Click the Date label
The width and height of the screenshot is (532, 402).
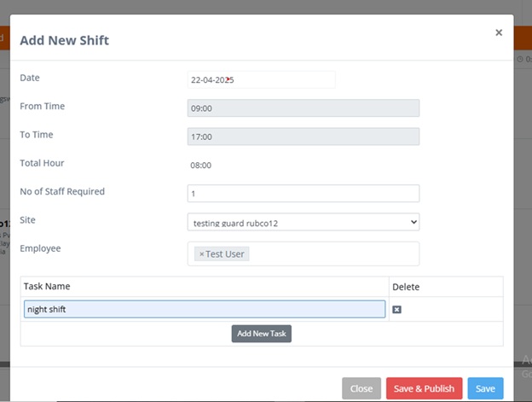tap(30, 78)
